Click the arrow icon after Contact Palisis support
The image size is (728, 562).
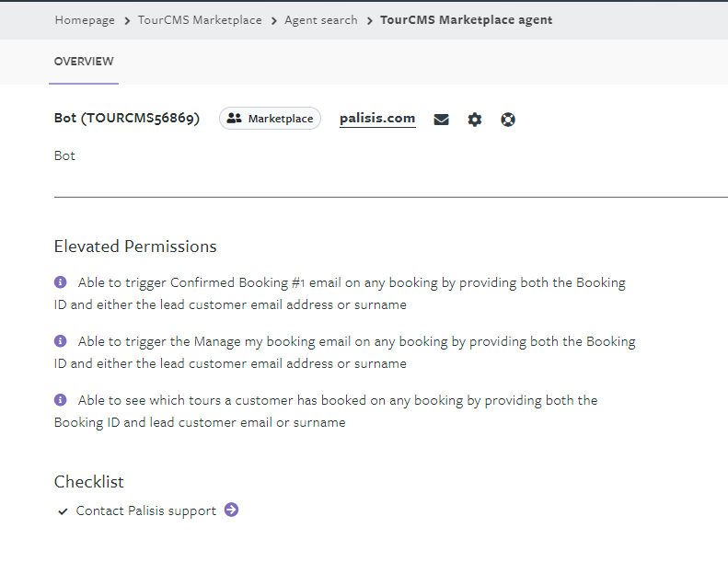231,510
